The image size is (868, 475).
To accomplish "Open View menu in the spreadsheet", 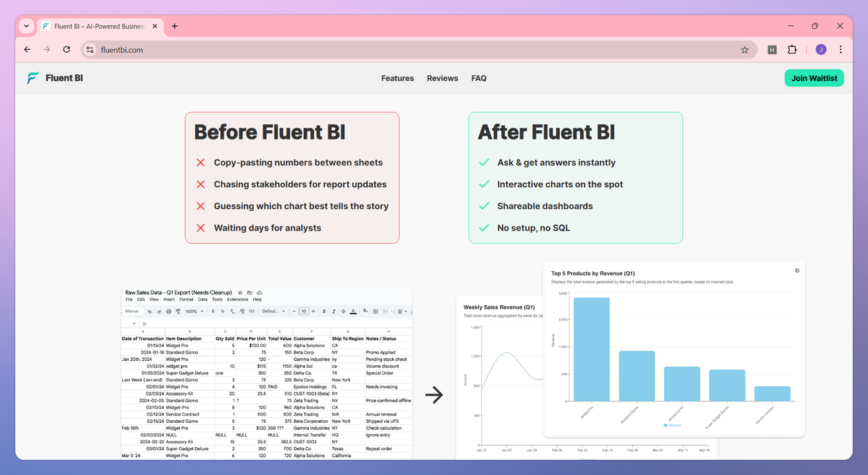I will coord(154,299).
